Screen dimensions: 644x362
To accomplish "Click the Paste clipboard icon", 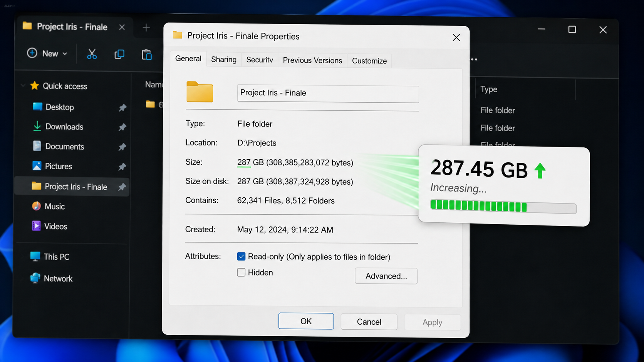I will [147, 55].
